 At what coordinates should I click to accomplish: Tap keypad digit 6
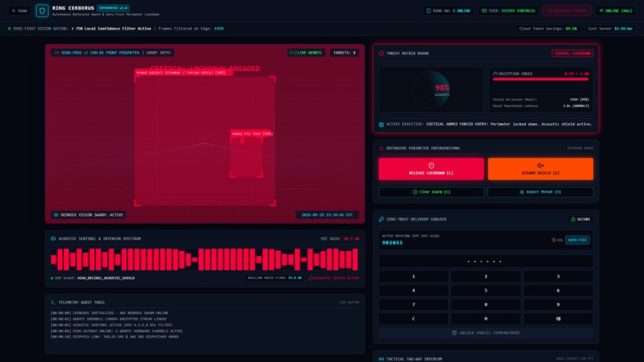[x=559, y=291]
